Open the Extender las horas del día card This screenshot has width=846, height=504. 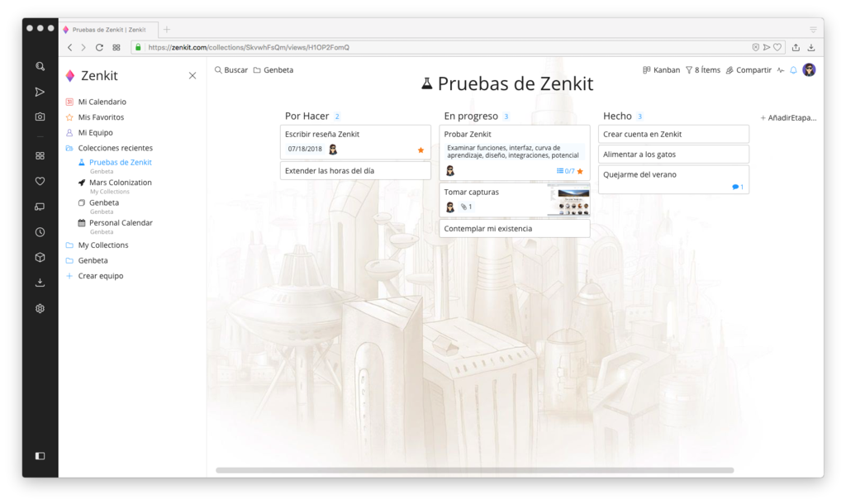pyautogui.click(x=355, y=170)
